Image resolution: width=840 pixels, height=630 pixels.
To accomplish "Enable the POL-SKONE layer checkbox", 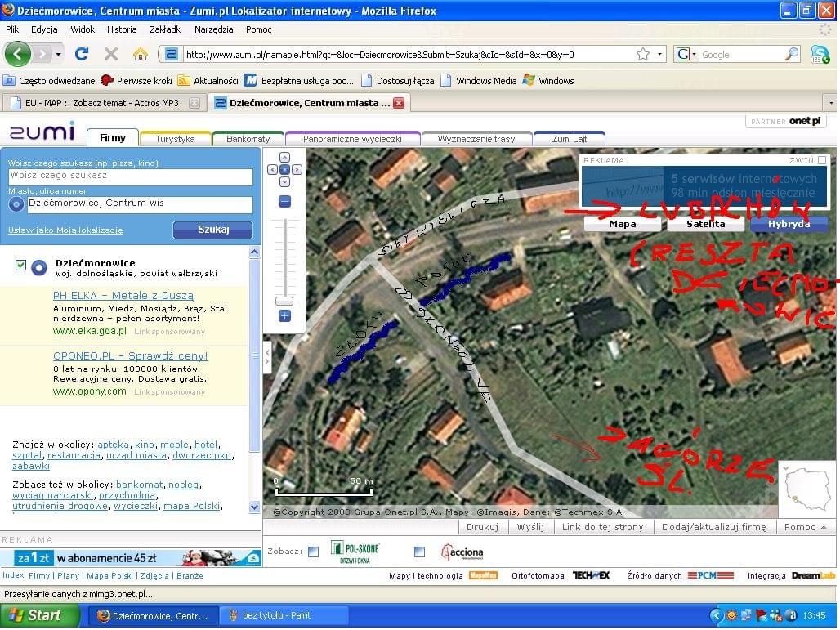I will (x=314, y=552).
